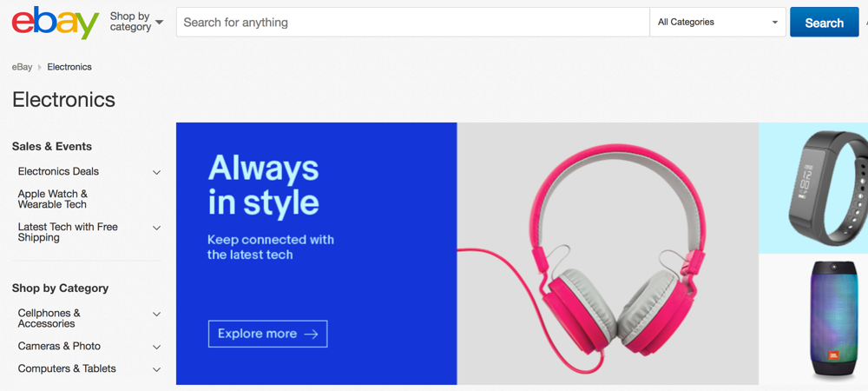868x391 pixels.
Task: Open Cellphones & Accessories category
Action: click(x=49, y=319)
